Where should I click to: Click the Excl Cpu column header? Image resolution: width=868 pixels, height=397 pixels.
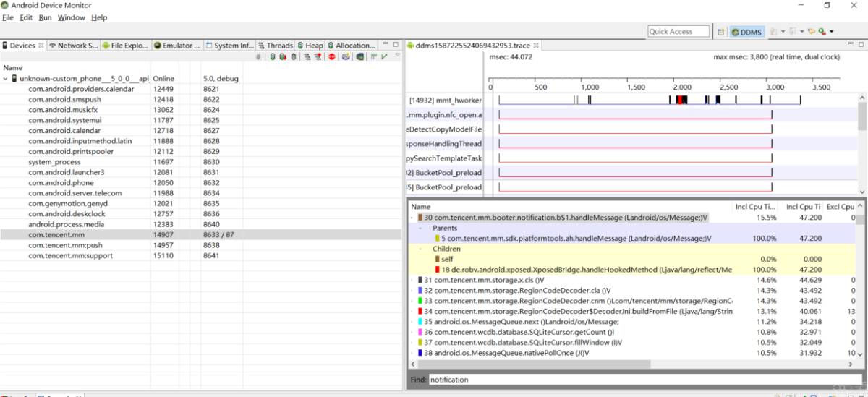point(842,206)
